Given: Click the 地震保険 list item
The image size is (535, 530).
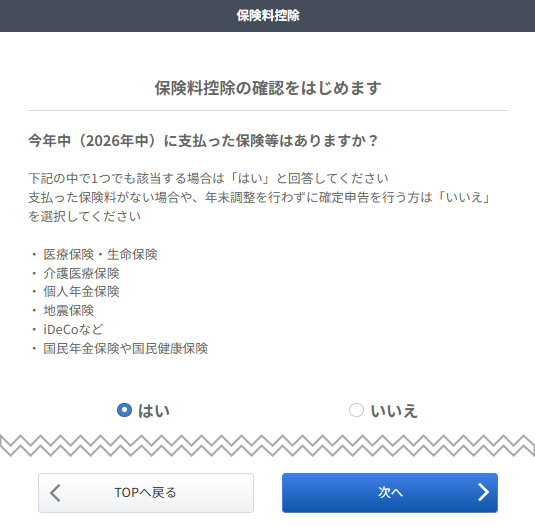Looking at the screenshot, I should (69, 310).
